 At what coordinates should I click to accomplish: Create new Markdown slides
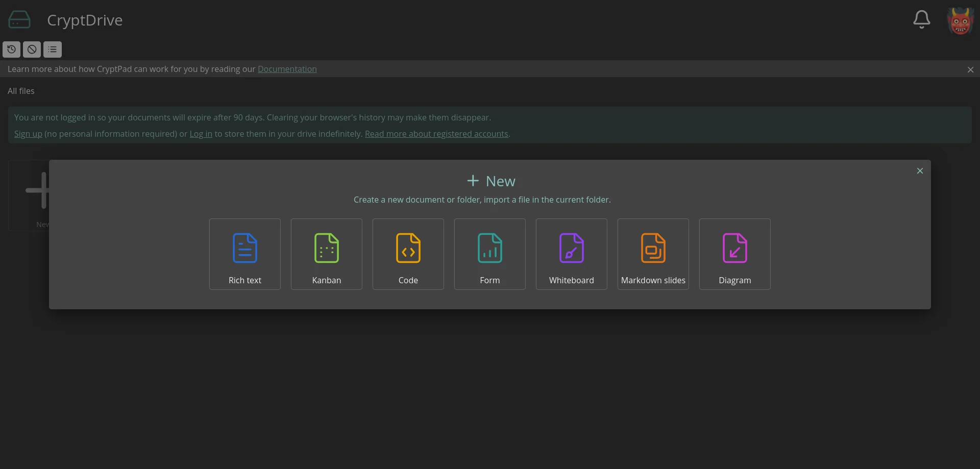tap(653, 254)
